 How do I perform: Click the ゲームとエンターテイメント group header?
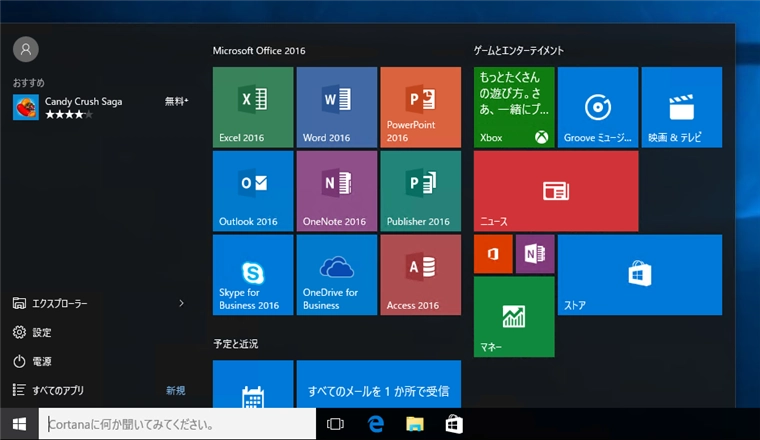click(x=519, y=50)
